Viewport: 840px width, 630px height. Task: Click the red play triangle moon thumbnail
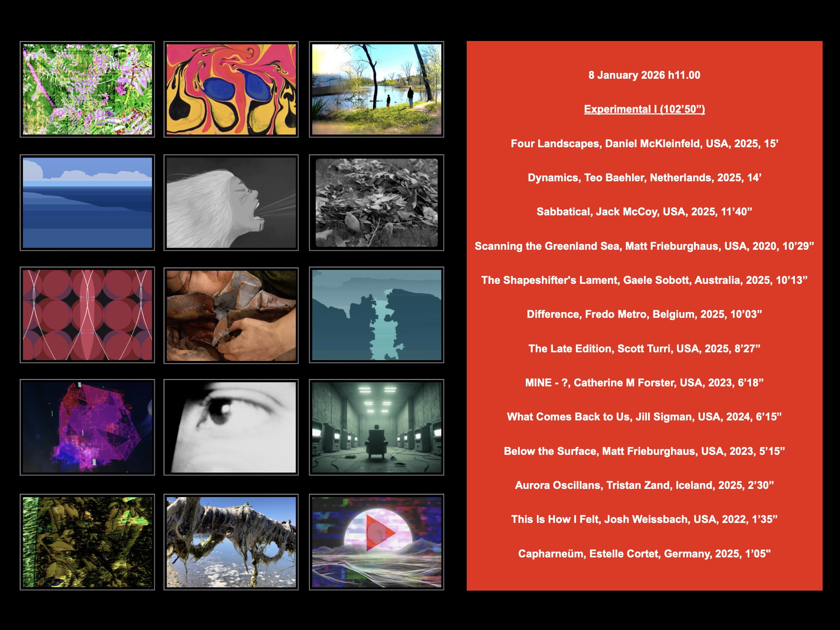pyautogui.click(x=376, y=542)
